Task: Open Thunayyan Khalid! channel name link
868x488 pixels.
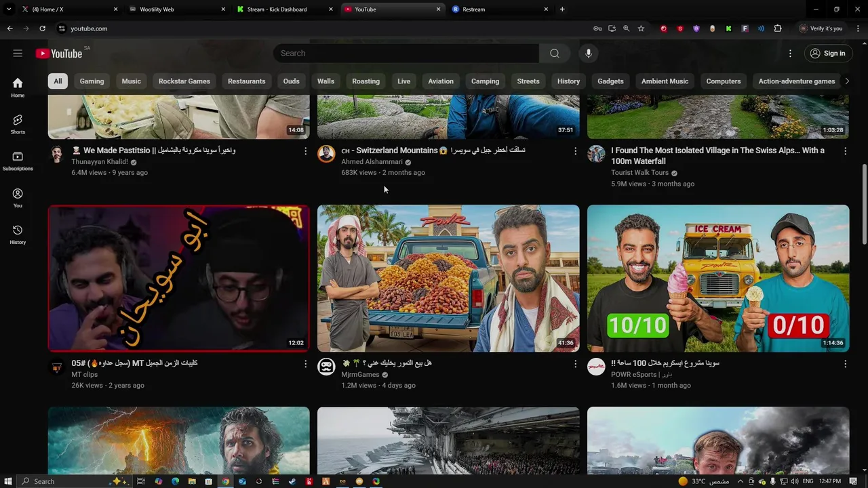Action: point(100,162)
